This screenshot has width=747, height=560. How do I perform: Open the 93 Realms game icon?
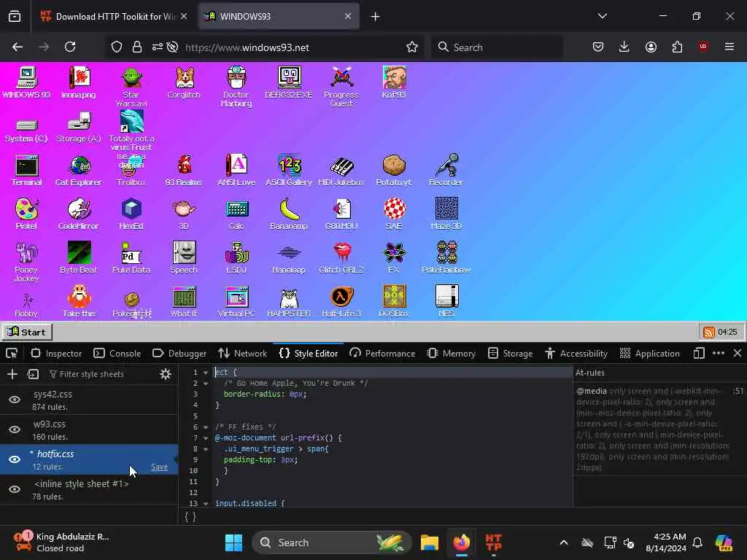click(x=184, y=170)
